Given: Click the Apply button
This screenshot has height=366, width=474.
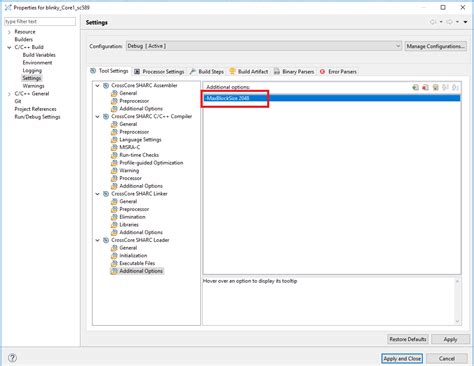Looking at the screenshot, I should [x=450, y=339].
